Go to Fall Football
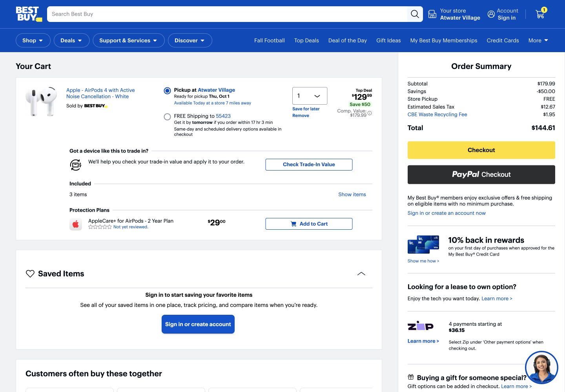The height and width of the screenshot is (392, 565). [x=270, y=40]
